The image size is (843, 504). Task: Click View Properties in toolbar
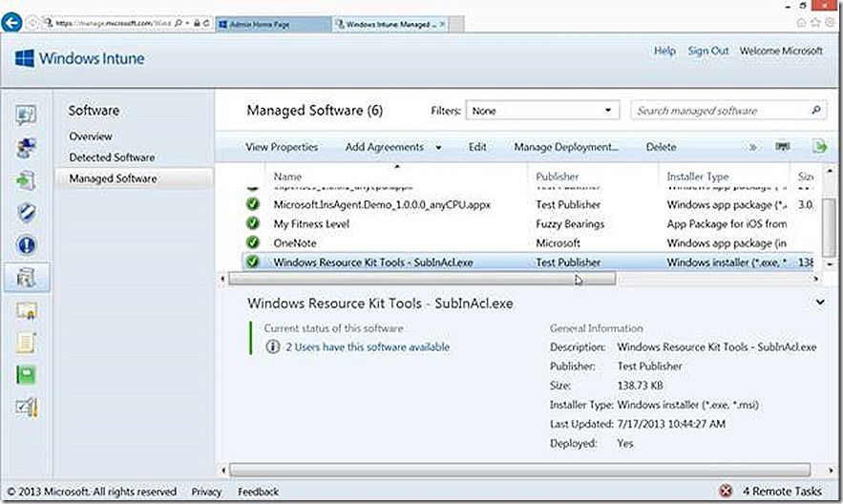pos(282,147)
